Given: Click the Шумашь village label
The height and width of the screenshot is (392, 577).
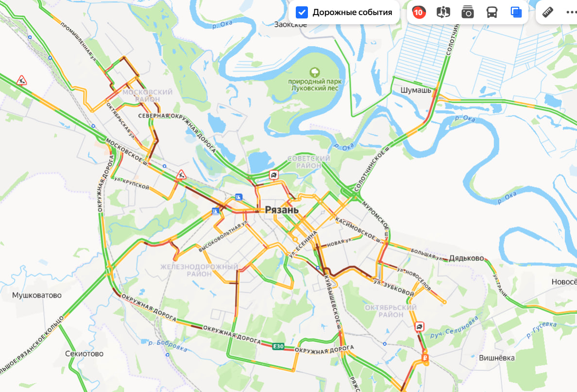Looking at the screenshot, I should [x=415, y=90].
